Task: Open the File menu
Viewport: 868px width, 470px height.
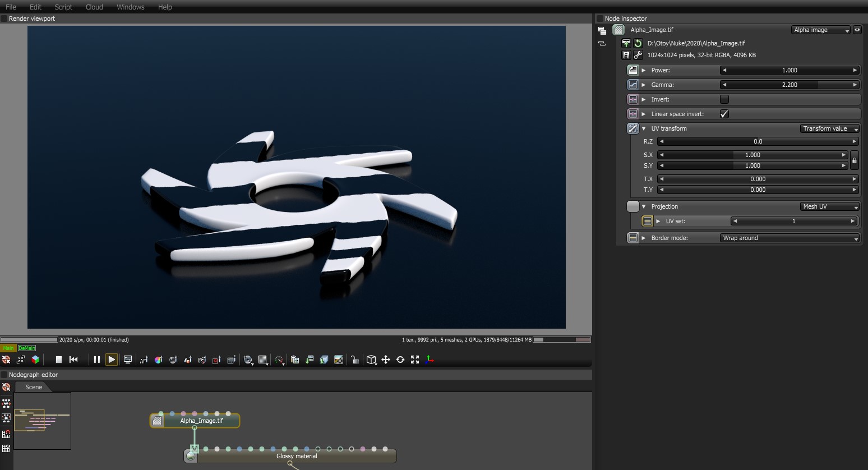Action: coord(11,7)
